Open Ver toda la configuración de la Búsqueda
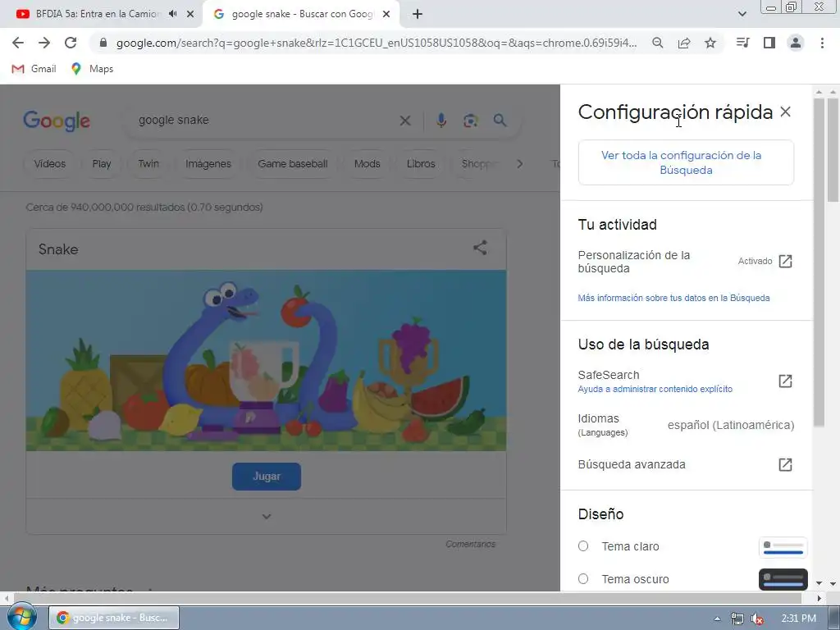 coord(686,162)
